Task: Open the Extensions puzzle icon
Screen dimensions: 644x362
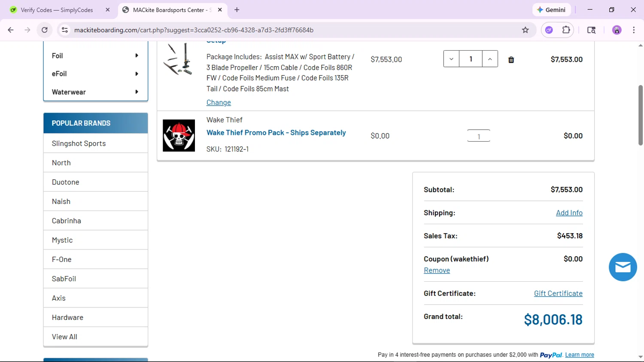Action: [x=566, y=30]
